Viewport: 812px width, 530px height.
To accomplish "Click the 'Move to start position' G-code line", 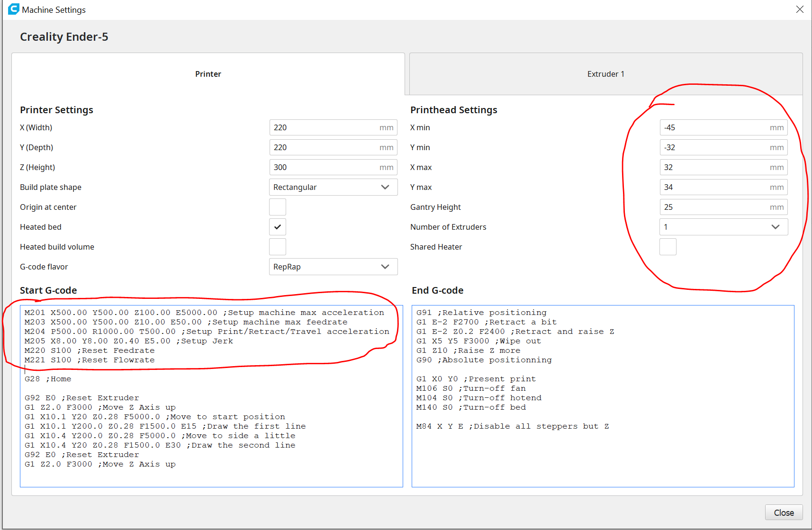I will point(155,417).
